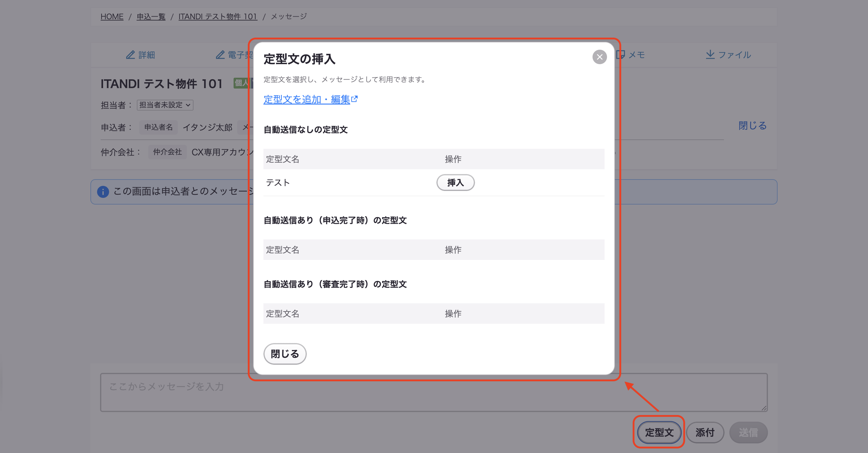The image size is (868, 453).
Task: Click heading 自動送信あり（審査完了時）の定型文
Action: pos(335,284)
